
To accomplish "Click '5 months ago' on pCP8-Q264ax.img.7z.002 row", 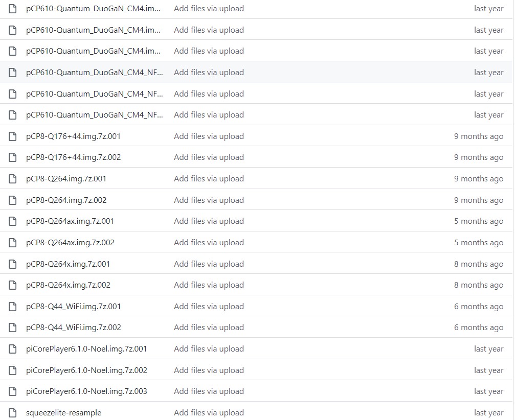I will point(479,243).
